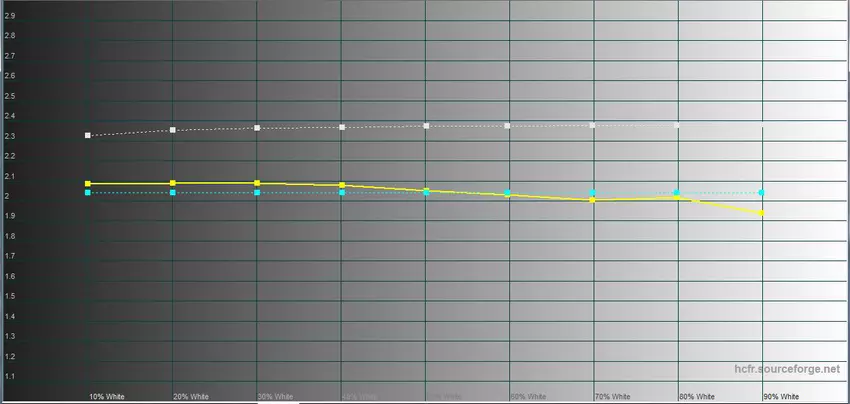The height and width of the screenshot is (404, 850).
Task: Click the "20% White" axis label
Action: [x=191, y=397]
